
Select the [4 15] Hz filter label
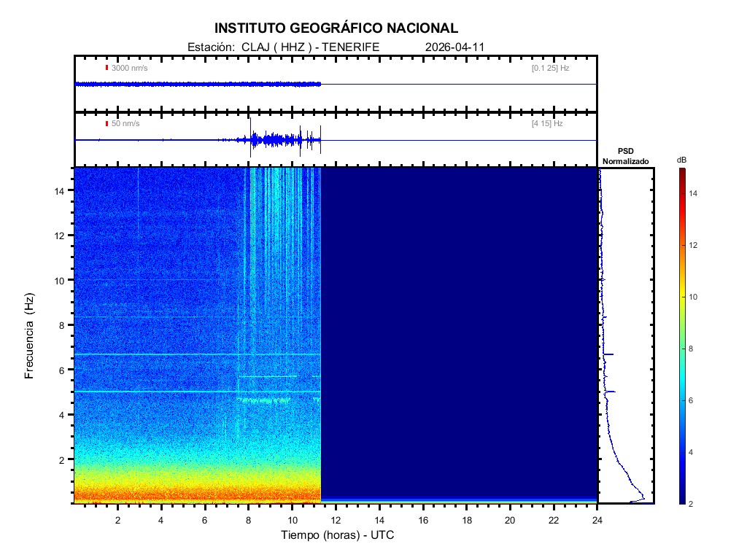[x=547, y=124]
